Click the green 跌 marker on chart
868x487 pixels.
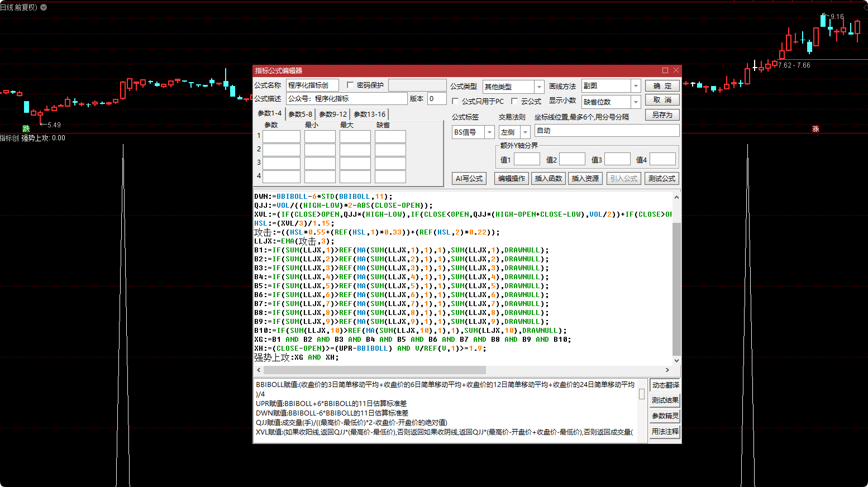[26, 129]
